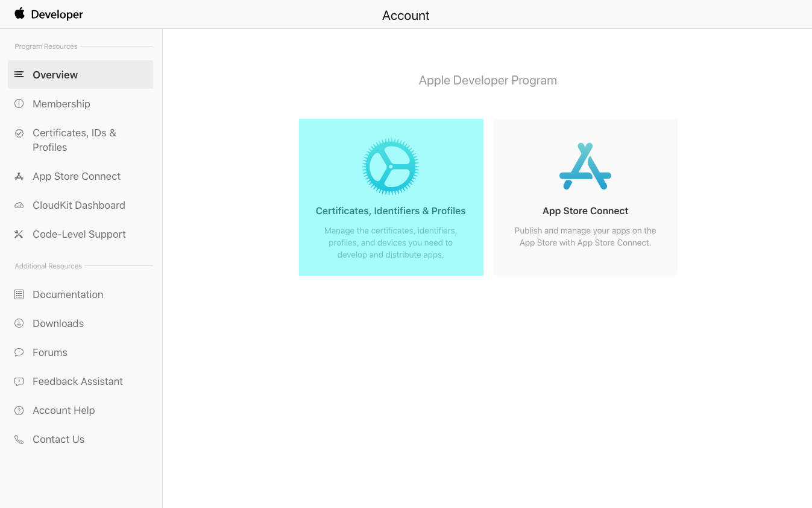Click the CloudKit Dashboard cloud icon
The height and width of the screenshot is (508, 812).
19,205
